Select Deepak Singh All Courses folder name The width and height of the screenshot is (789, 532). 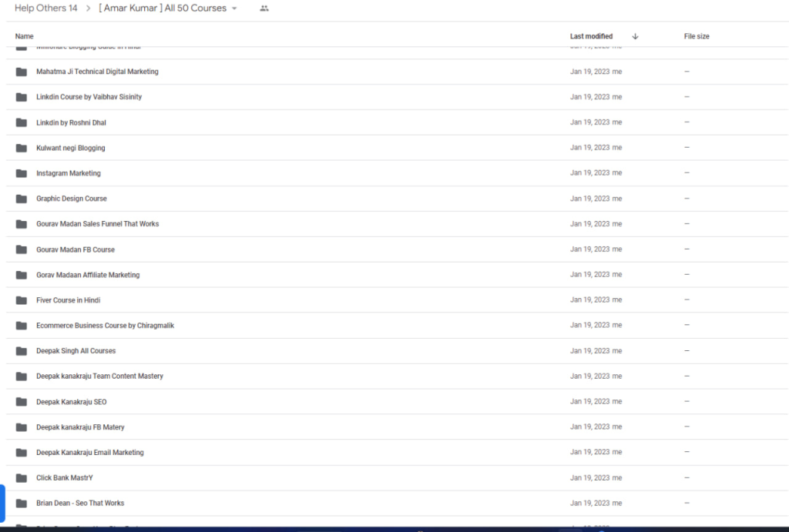pyautogui.click(x=76, y=350)
